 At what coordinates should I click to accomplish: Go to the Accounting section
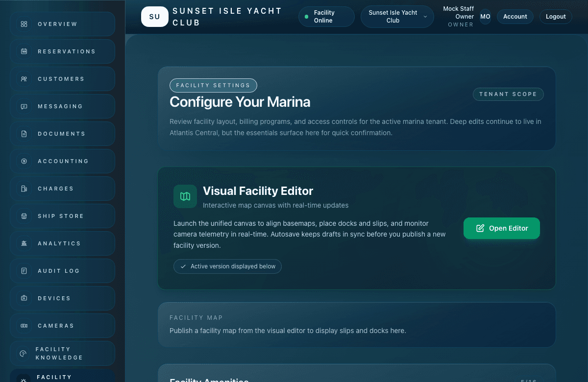pos(62,161)
